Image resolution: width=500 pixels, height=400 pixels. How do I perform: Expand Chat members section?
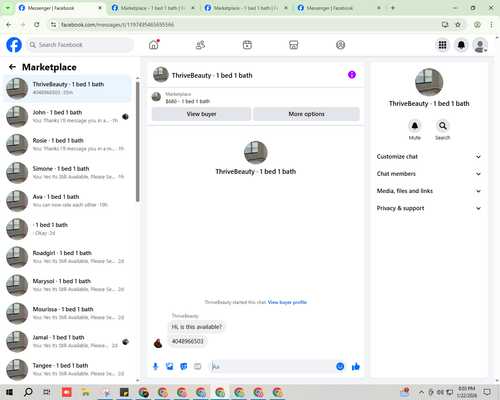(429, 174)
